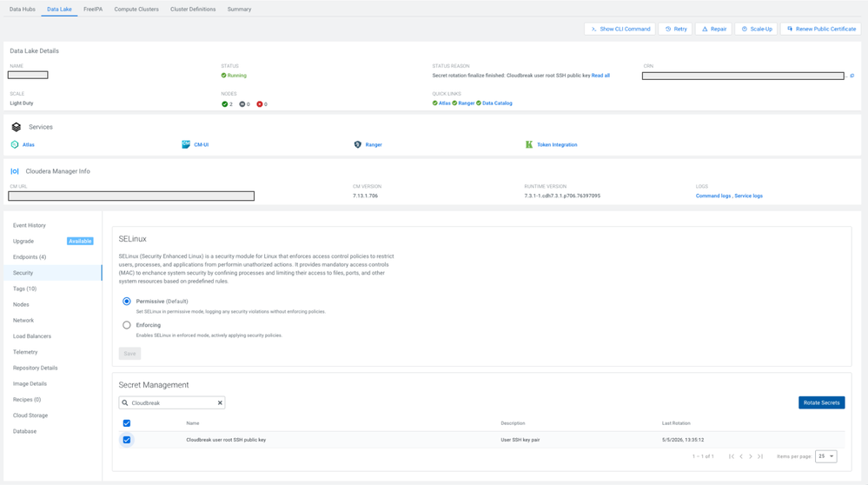Go to previous page of secrets
Viewport: 868px width, 485px height.
coord(741,456)
